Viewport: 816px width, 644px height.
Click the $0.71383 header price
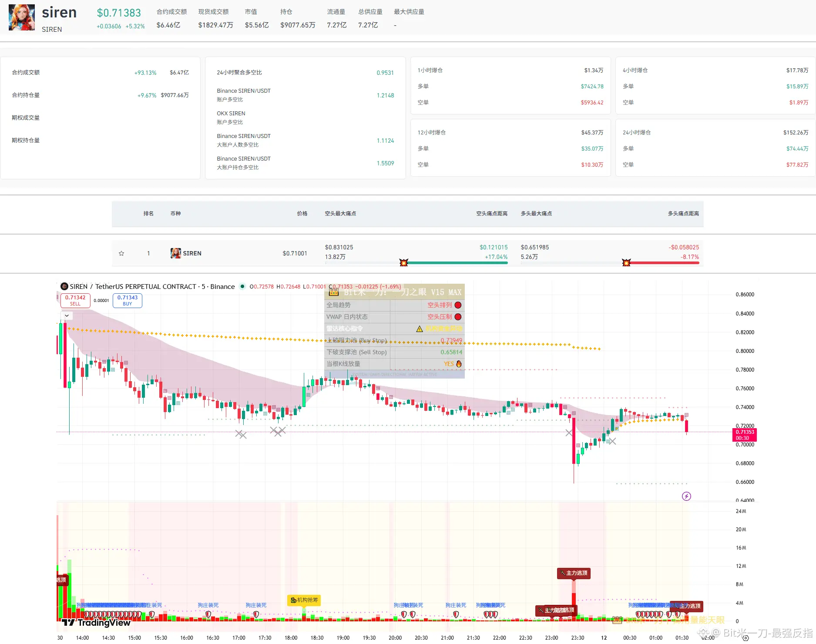119,13
